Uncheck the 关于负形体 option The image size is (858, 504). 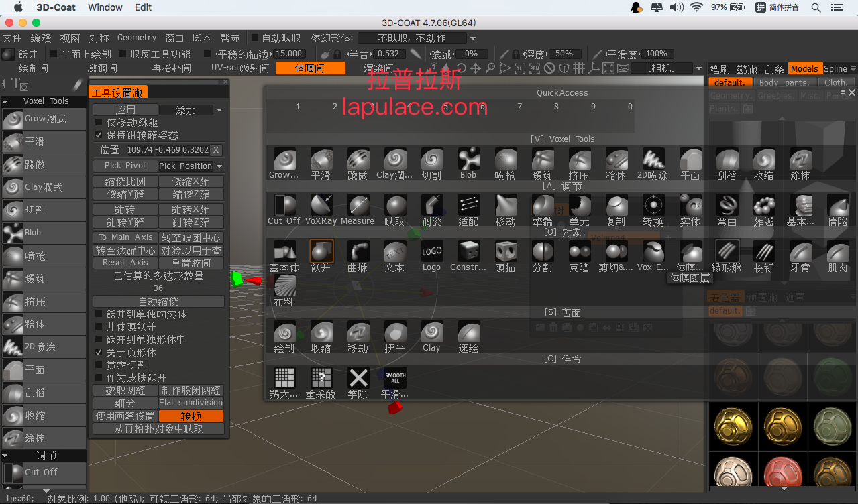click(99, 352)
